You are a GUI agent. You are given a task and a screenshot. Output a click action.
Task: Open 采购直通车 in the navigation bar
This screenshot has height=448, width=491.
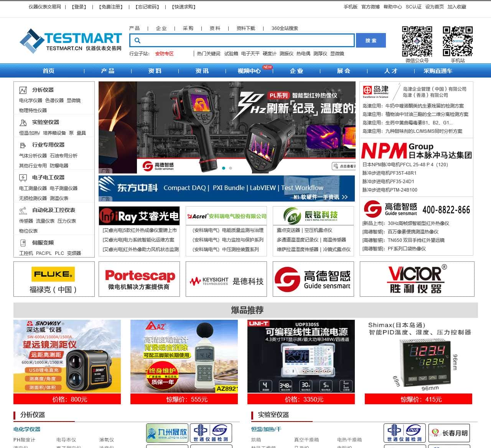(x=438, y=71)
